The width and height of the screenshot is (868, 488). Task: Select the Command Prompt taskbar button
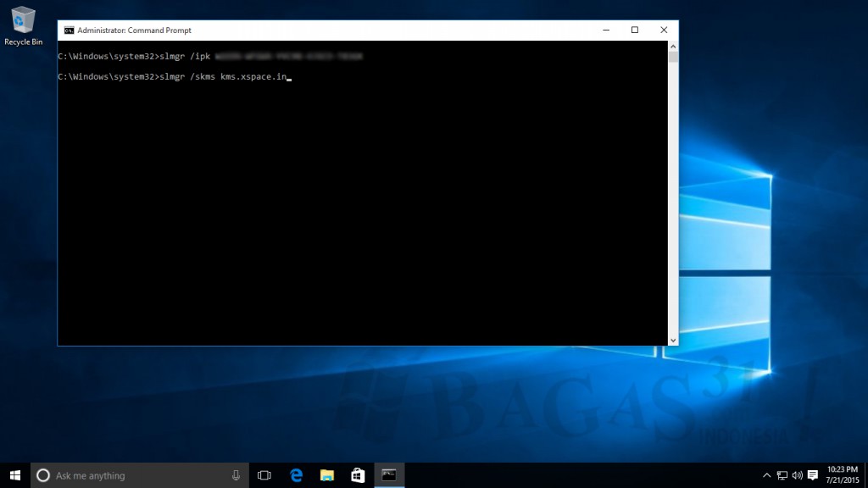[x=389, y=475]
